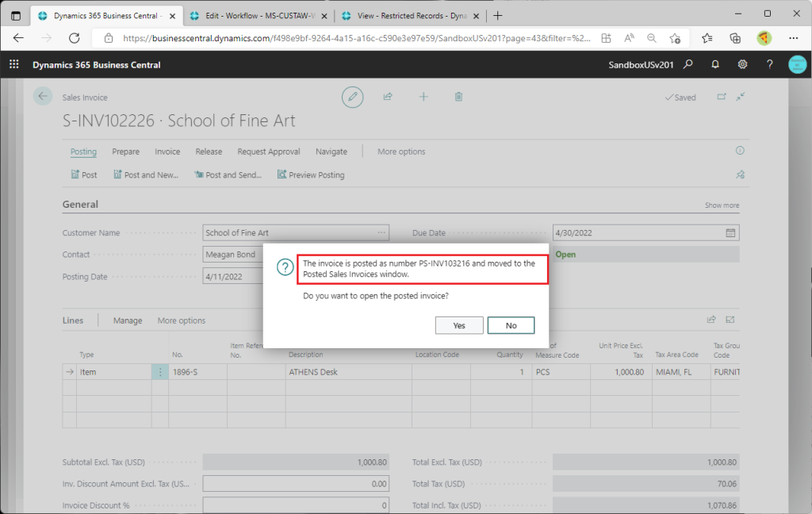Toggle the FactBox information icon

pyautogui.click(x=740, y=150)
